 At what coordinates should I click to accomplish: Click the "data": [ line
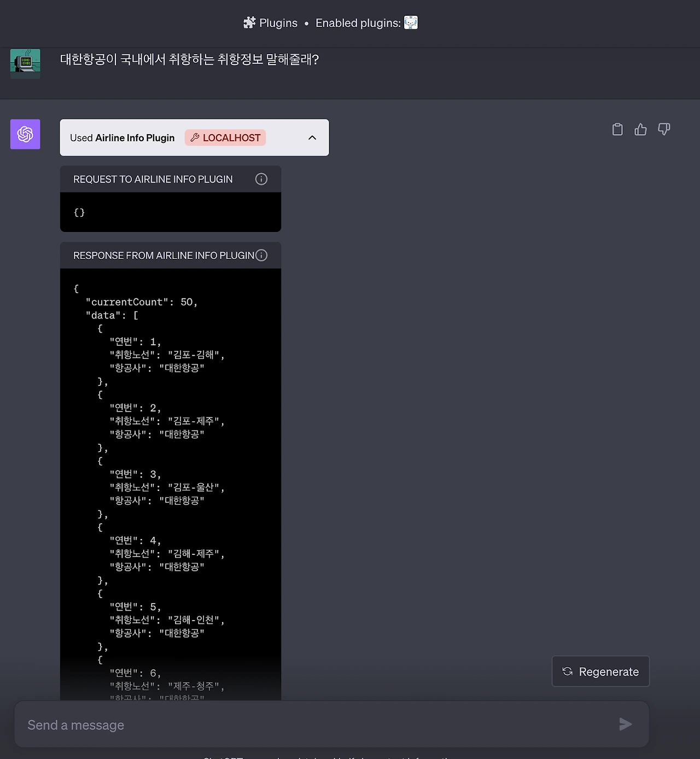pyautogui.click(x=112, y=315)
